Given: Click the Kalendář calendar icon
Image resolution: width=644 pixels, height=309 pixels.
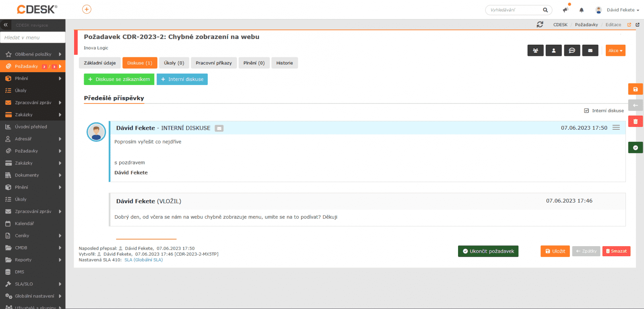Looking at the screenshot, I should tap(8, 224).
